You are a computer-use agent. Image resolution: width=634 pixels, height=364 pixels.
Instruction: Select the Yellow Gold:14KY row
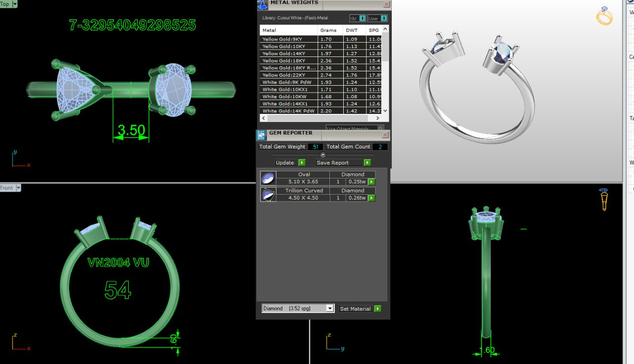[320, 53]
